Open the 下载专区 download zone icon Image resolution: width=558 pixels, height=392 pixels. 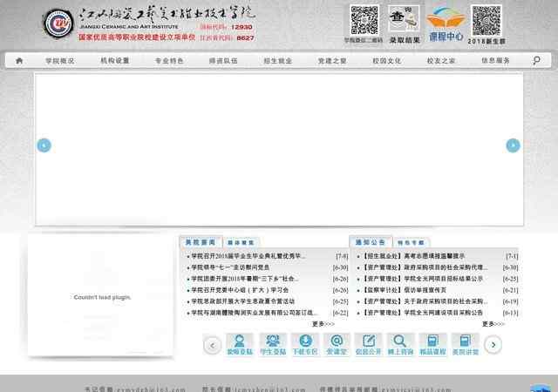coord(305,344)
